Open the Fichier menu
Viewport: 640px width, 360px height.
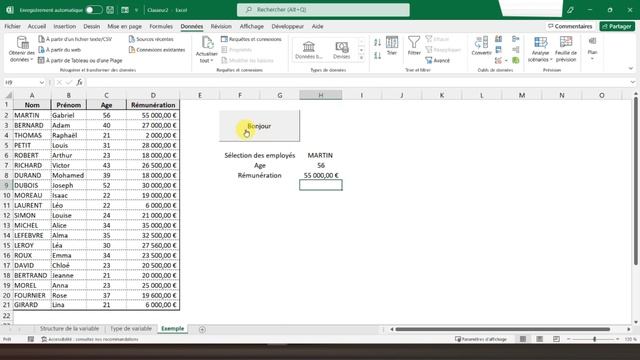[x=13, y=26]
